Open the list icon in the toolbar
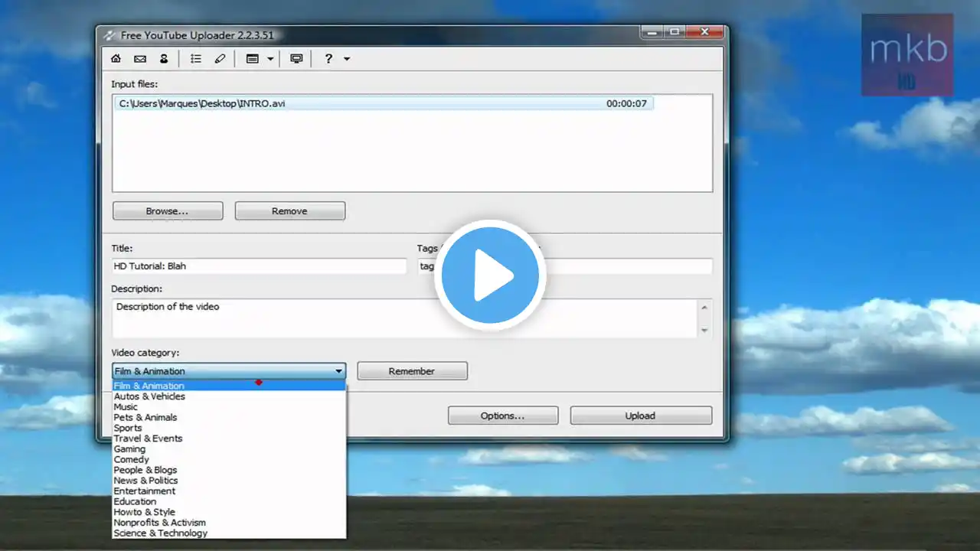Viewport: 980px width, 551px height. pyautogui.click(x=196, y=59)
